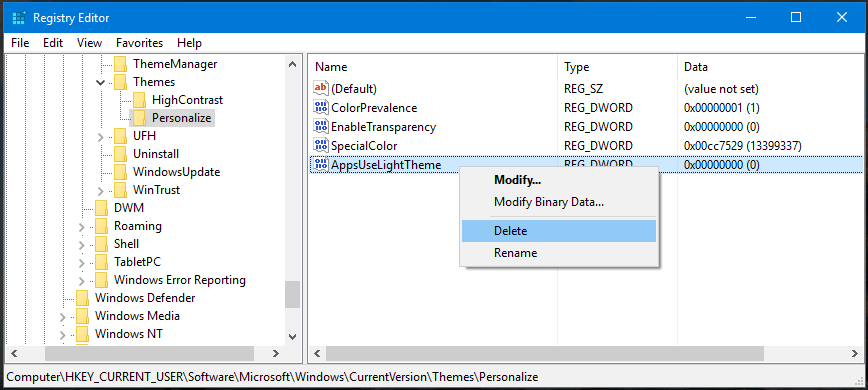
Task: Click the values pane horizontal scrollbar thumb
Action: 545,353
